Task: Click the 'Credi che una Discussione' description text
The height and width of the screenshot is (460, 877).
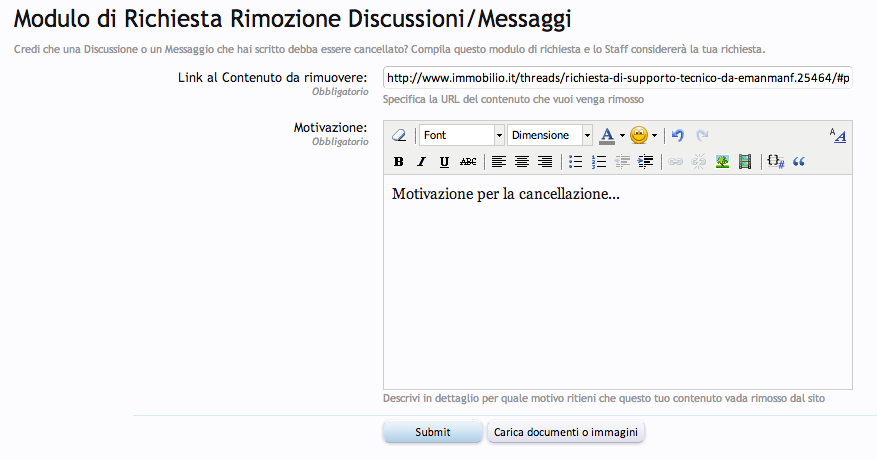Action: (389, 49)
